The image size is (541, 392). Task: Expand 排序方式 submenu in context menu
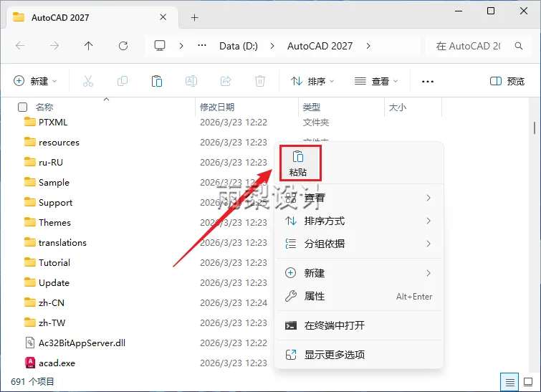point(359,221)
